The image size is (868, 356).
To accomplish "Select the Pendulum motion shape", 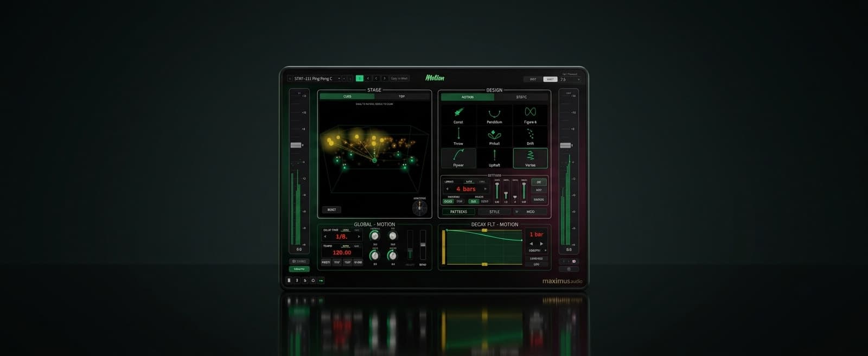I will [x=494, y=115].
